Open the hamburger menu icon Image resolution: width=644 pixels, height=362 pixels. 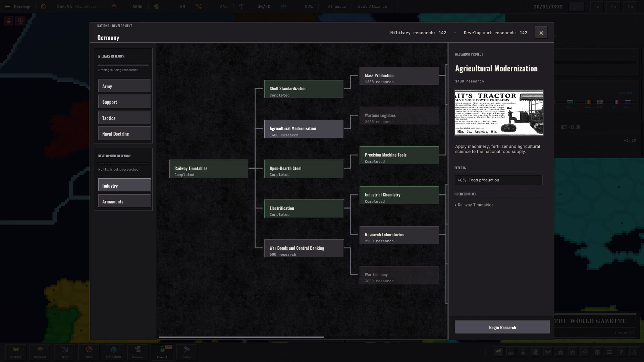(609, 352)
